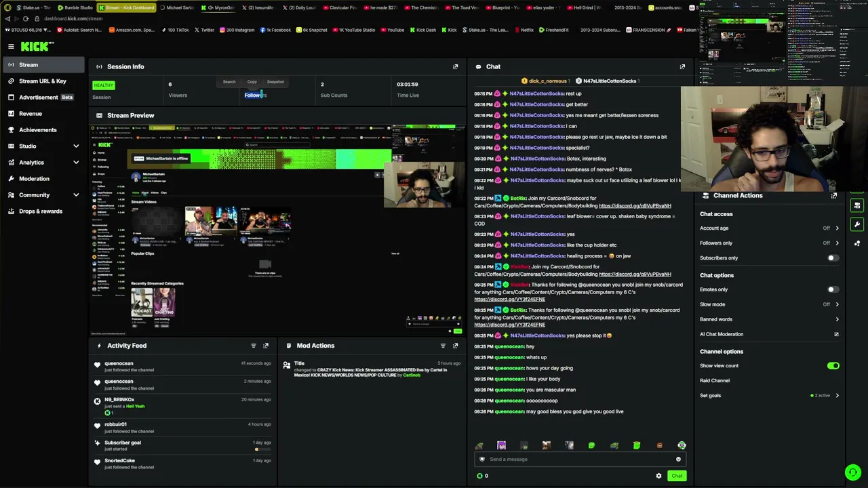868x488 pixels.
Task: Click the HEALTHY session badge
Action: coord(104,85)
